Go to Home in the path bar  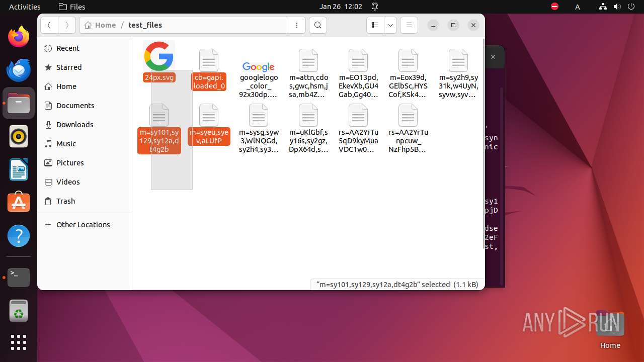101,25
